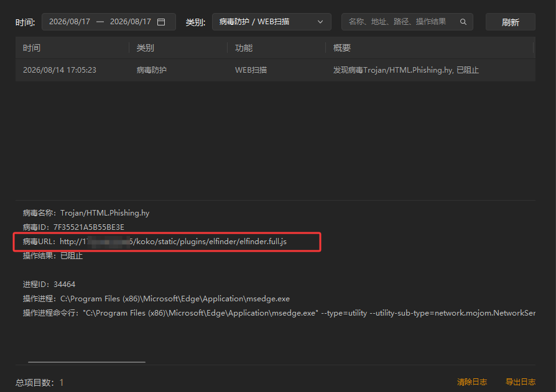
Task: Click the 类别 column header
Action: coord(146,48)
